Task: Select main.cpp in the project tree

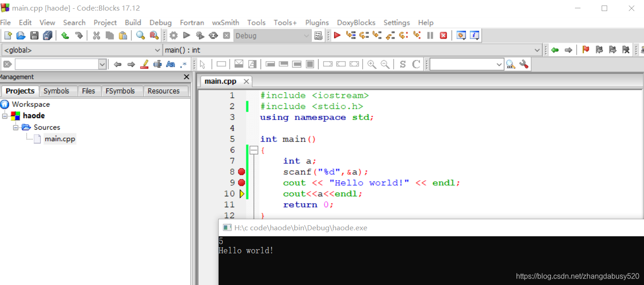Action: 59,139
